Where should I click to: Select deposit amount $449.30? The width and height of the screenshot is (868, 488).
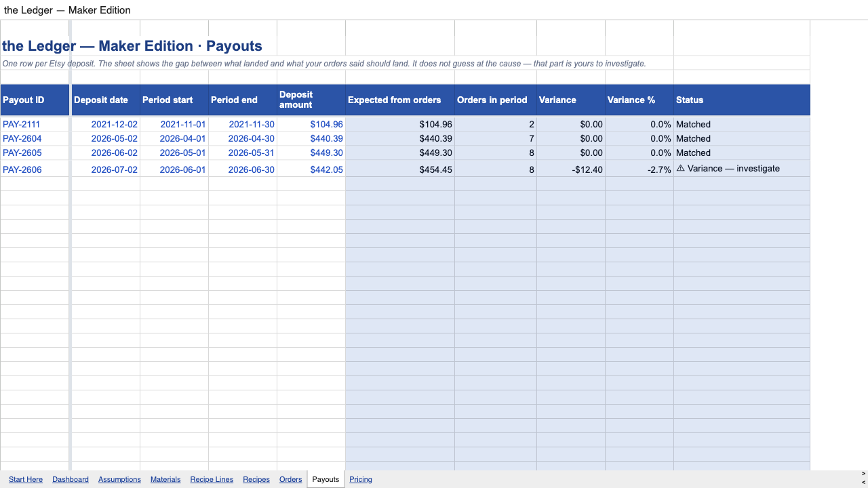point(311,152)
